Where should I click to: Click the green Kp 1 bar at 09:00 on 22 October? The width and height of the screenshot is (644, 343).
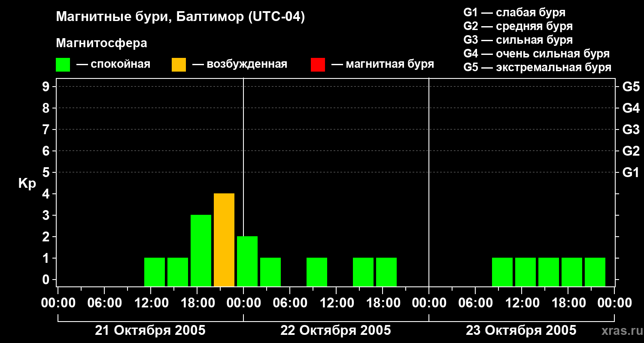click(317, 272)
